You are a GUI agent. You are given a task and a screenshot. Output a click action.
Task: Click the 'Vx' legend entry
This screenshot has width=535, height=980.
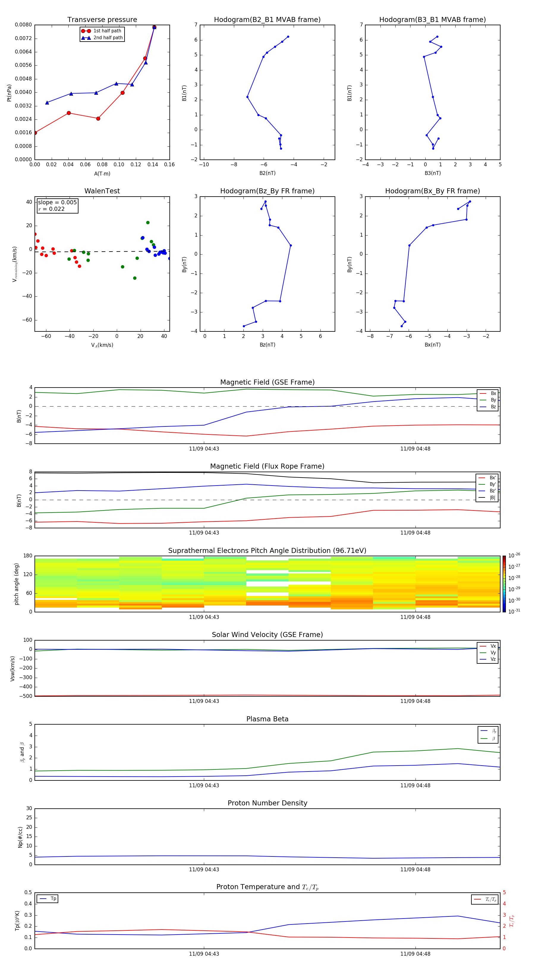click(488, 646)
